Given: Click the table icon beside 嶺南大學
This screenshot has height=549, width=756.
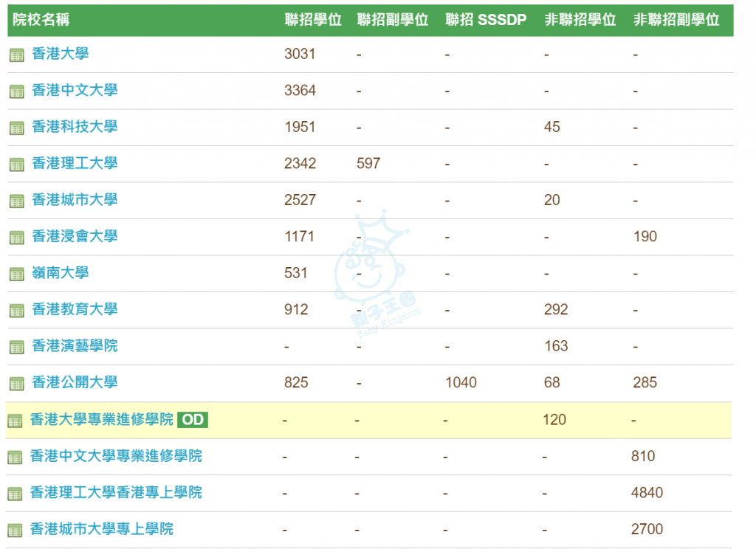Looking at the screenshot, I should (17, 274).
